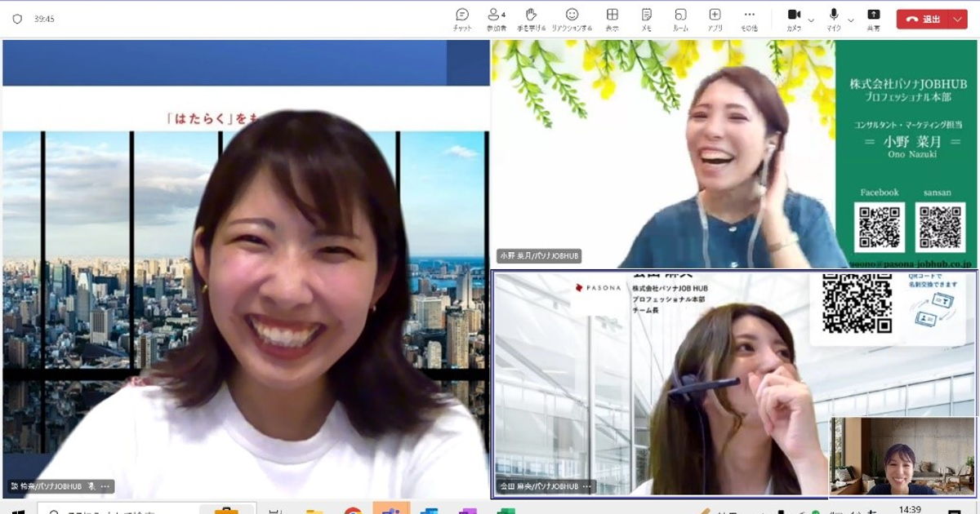Click the Teams icon in the taskbar
The image size is (980, 514).
tap(391, 509)
